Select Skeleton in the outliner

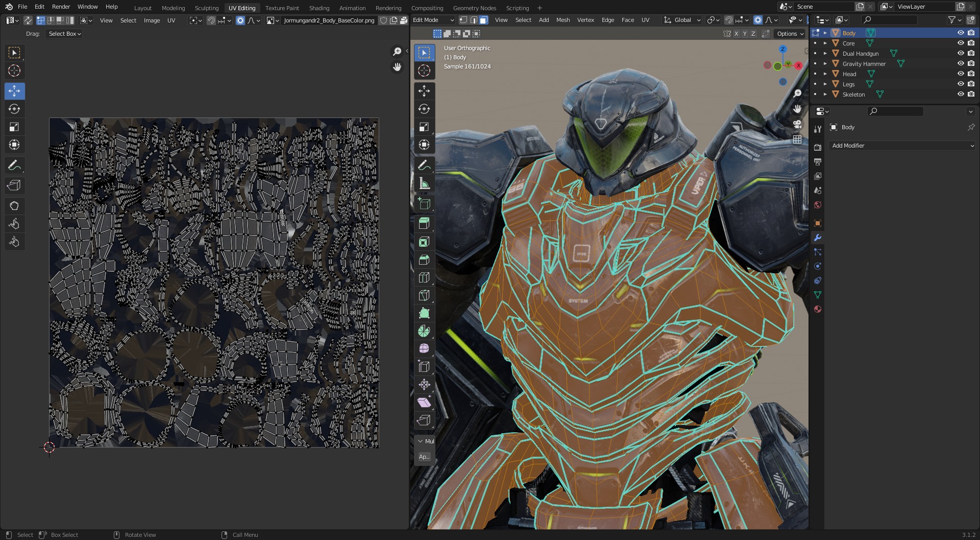(853, 94)
